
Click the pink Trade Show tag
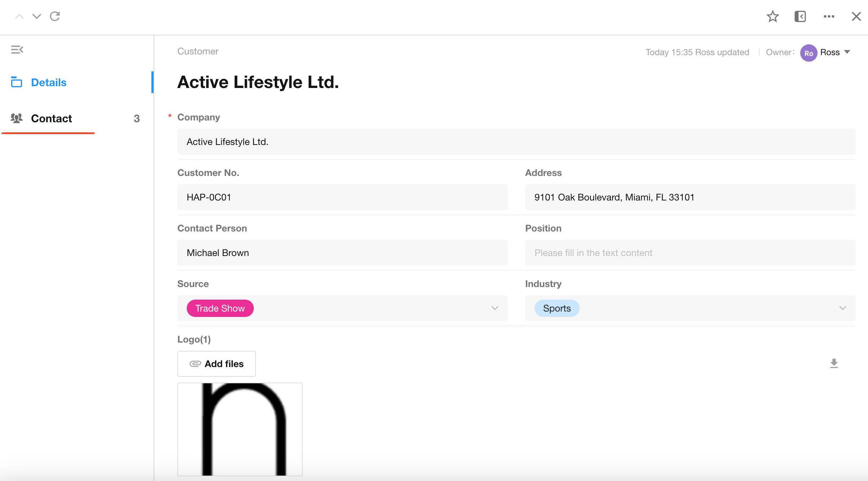[220, 308]
